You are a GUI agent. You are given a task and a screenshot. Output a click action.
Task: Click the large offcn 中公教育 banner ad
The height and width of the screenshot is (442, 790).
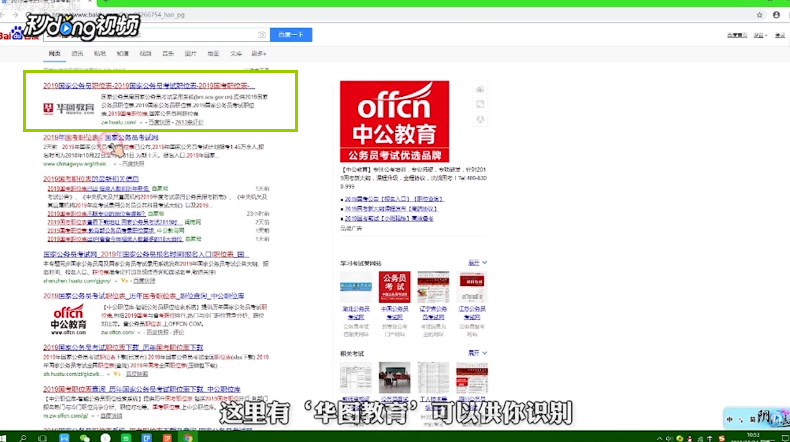(x=394, y=121)
